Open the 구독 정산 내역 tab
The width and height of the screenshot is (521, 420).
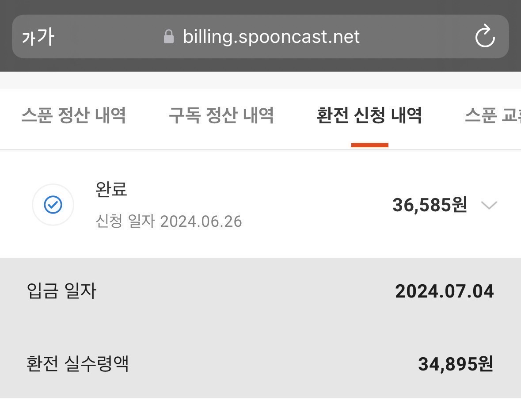coord(221,115)
